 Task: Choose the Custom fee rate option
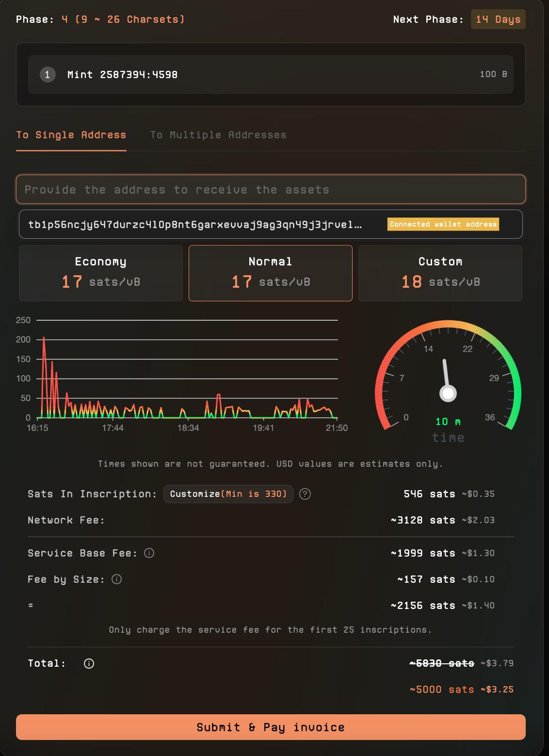click(x=440, y=273)
